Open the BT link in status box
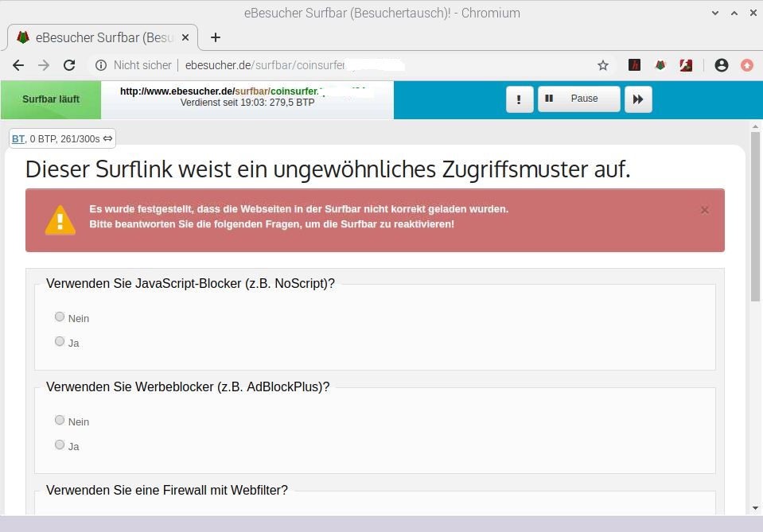 pyautogui.click(x=18, y=139)
